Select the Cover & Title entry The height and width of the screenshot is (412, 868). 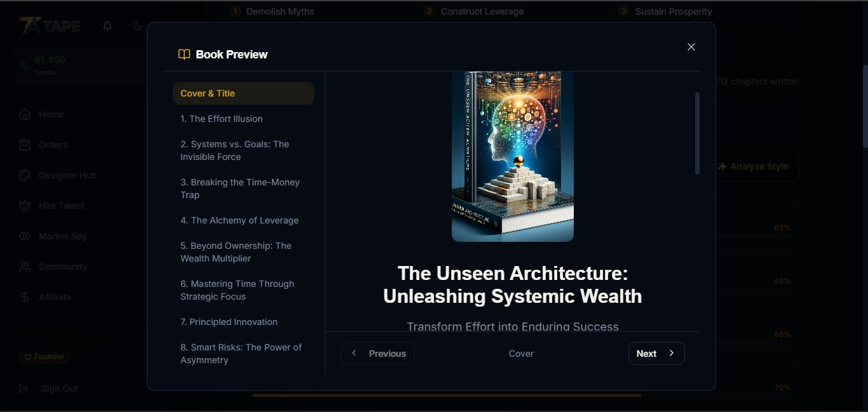[x=243, y=93]
